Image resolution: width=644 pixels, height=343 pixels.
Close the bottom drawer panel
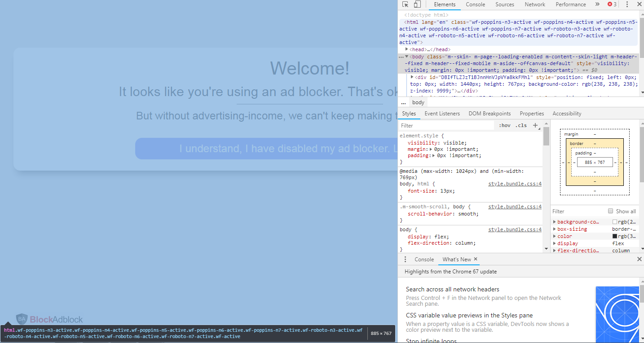point(640,259)
